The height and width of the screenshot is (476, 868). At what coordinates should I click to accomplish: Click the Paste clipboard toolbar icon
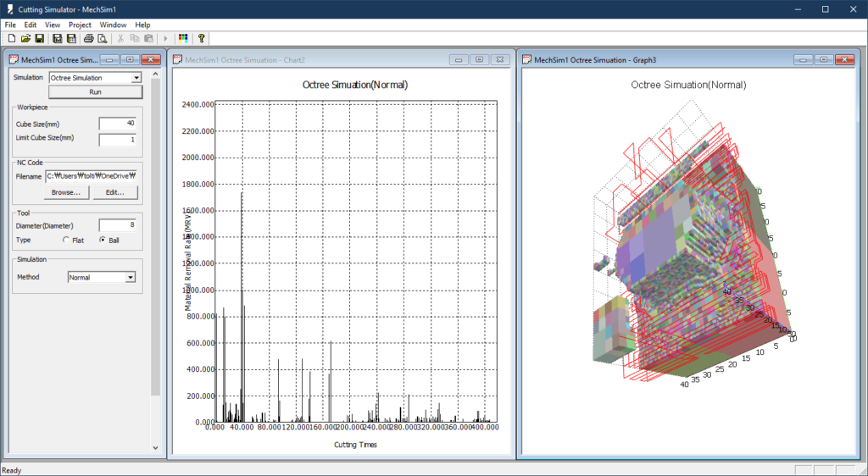(148, 38)
